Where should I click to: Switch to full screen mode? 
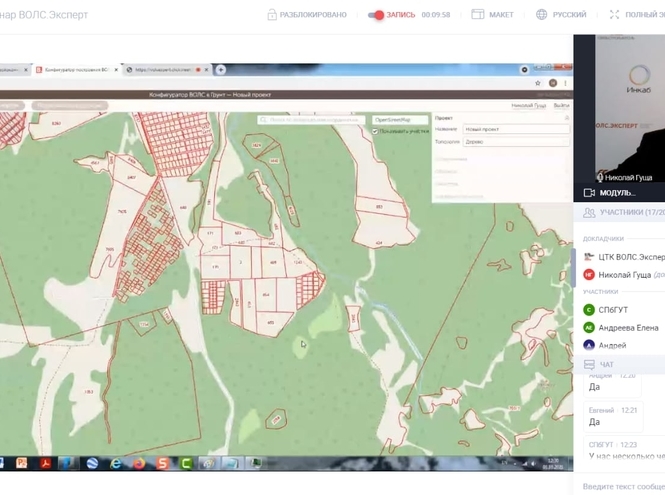(x=614, y=15)
